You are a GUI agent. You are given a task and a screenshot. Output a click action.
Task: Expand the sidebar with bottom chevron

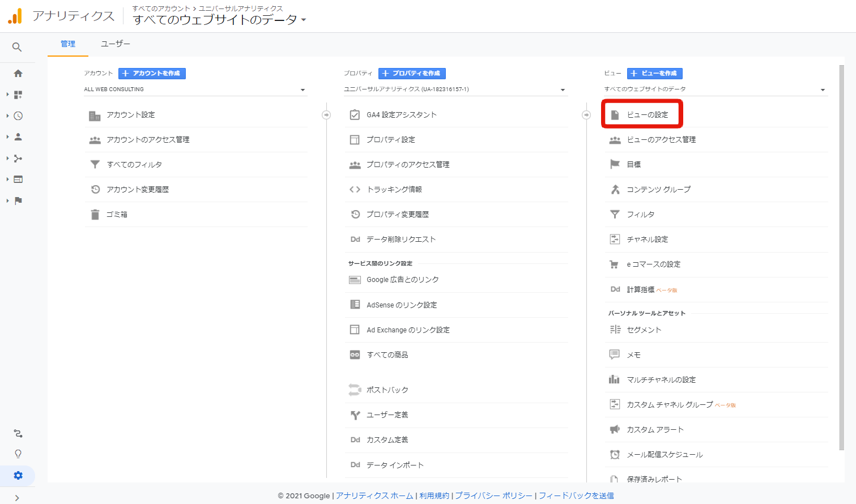point(17,498)
